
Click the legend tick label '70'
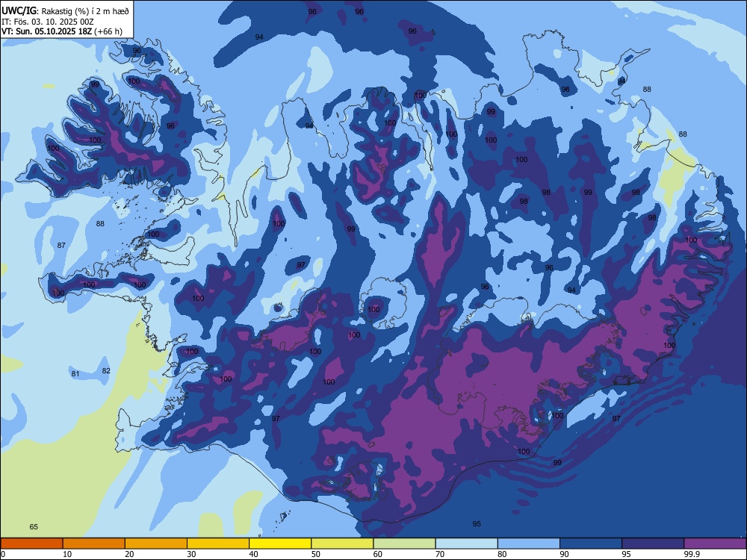[440, 554]
